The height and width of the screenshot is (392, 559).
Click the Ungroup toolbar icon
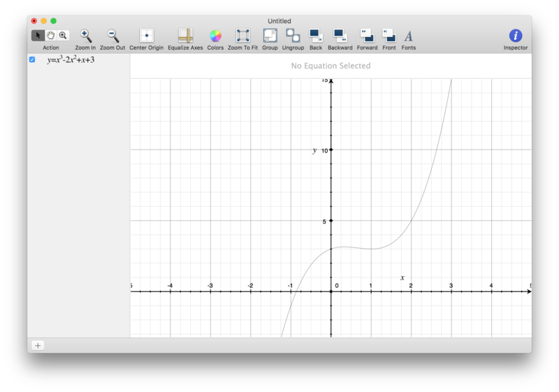coord(293,36)
